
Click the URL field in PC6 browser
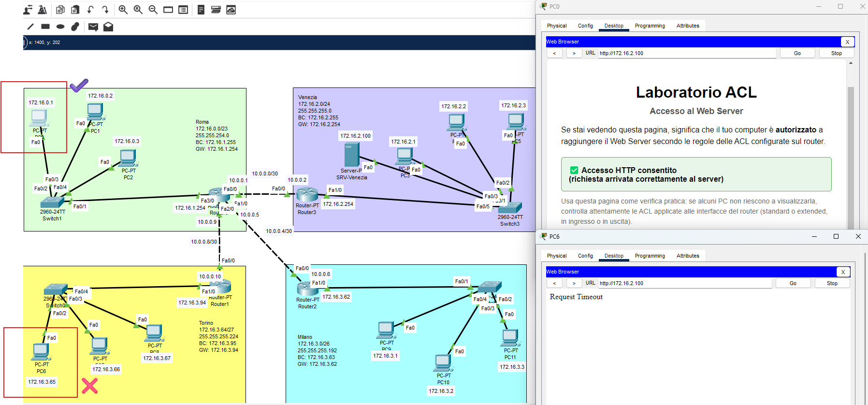click(684, 284)
